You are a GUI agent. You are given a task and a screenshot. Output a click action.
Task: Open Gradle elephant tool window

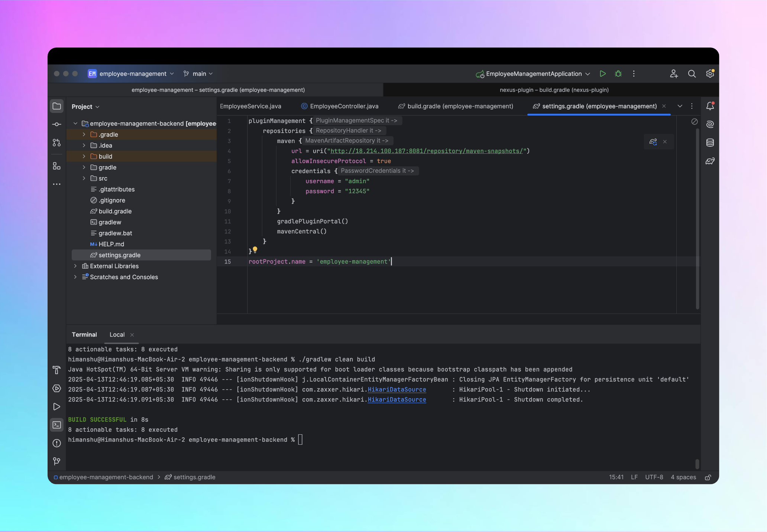(x=710, y=161)
